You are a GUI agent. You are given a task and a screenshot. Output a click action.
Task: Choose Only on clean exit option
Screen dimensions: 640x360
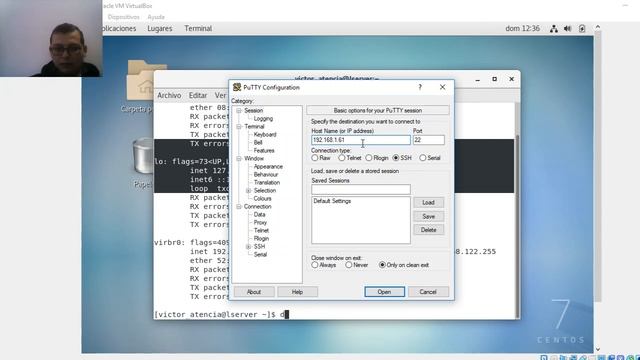pyautogui.click(x=382, y=265)
